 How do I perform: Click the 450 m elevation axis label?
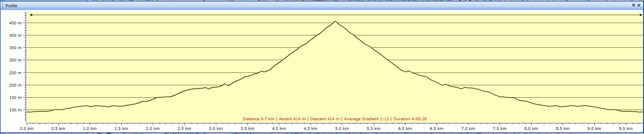[x=15, y=23]
